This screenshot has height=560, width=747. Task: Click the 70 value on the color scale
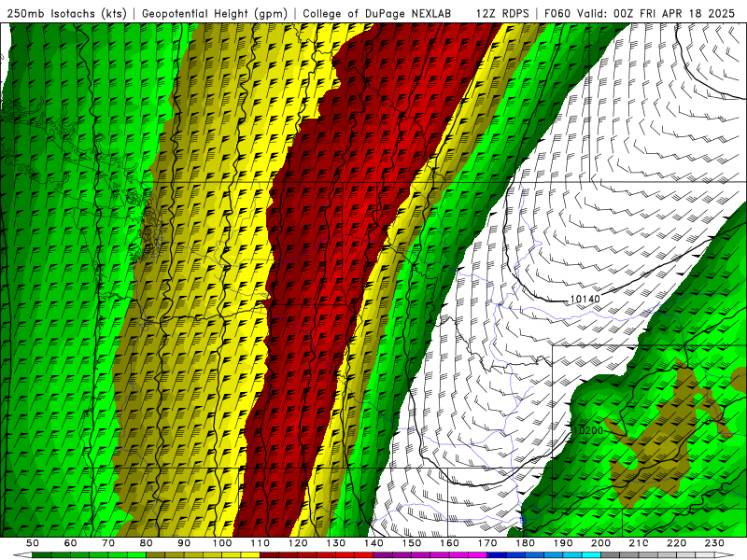point(108,543)
